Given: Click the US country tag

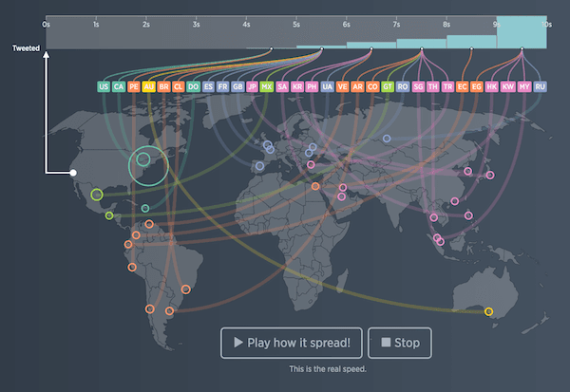Looking at the screenshot, I should 104,86.
